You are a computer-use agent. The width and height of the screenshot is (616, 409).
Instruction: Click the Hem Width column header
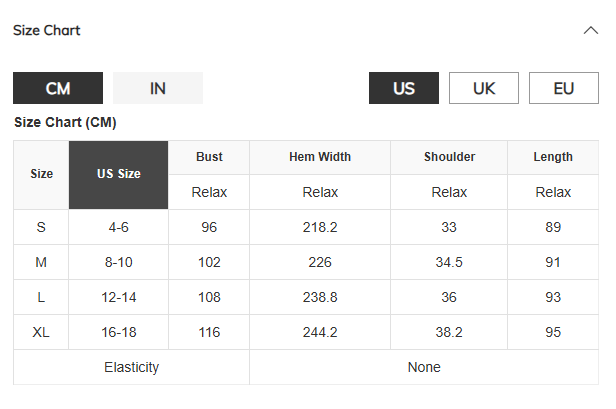[x=320, y=157]
